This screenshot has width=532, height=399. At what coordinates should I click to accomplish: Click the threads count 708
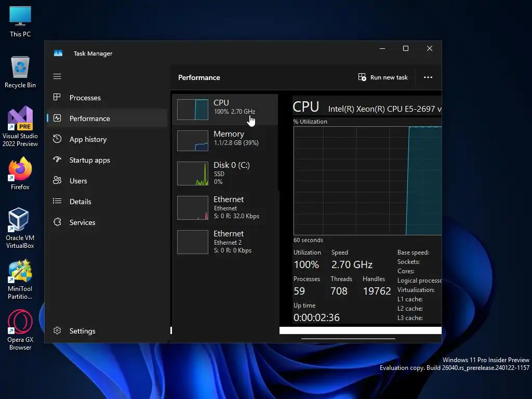(339, 291)
